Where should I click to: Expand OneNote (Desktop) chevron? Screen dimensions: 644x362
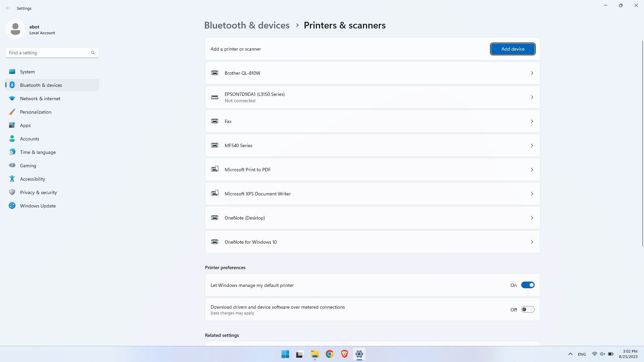(532, 218)
